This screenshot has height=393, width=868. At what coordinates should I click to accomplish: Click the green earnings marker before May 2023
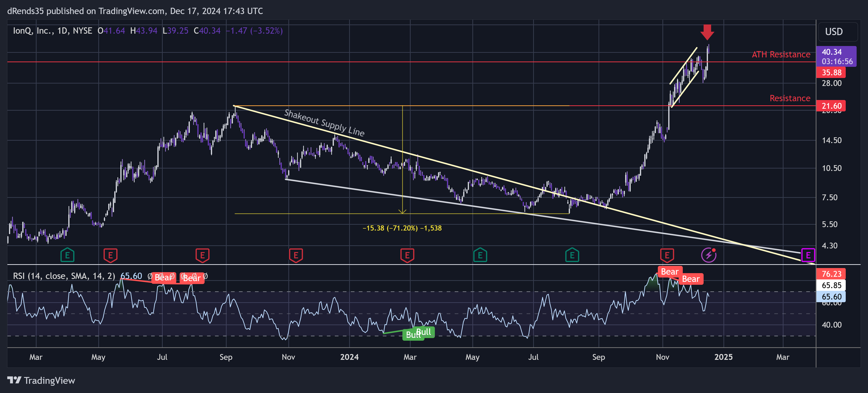coord(67,255)
